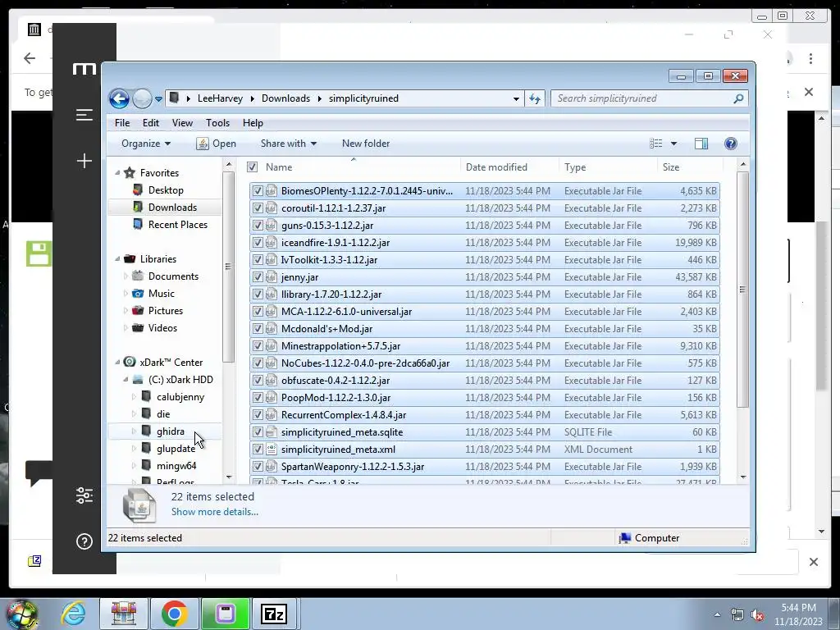Click the Explorer forward arrow button
The width and height of the screenshot is (840, 630).
tap(142, 98)
